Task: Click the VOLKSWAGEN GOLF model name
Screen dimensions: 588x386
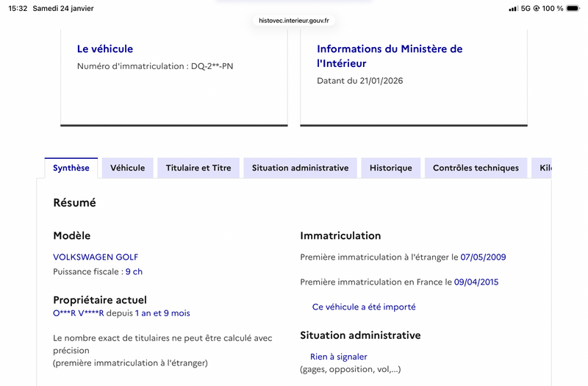Action: point(96,257)
